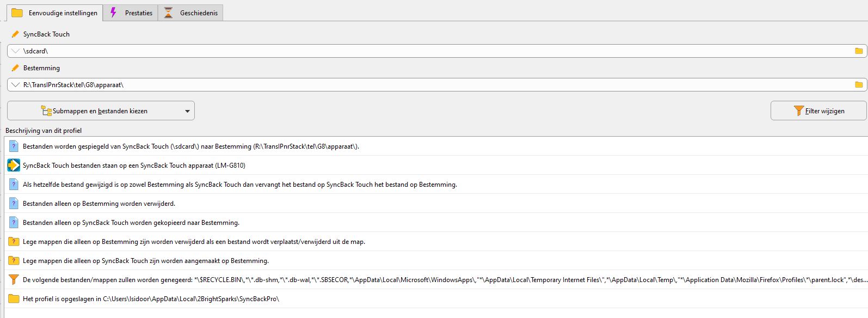Viewport: 868px width, 318px height.
Task: Select 'Bestanden alleen op SyncBack Touch worden gekopieerd' line
Action: pyautogui.click(x=436, y=222)
